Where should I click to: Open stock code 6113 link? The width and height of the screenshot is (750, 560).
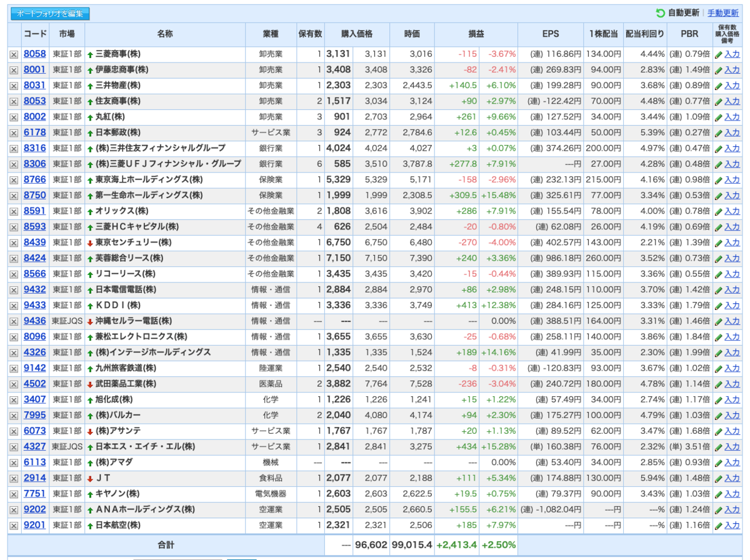tap(35, 462)
